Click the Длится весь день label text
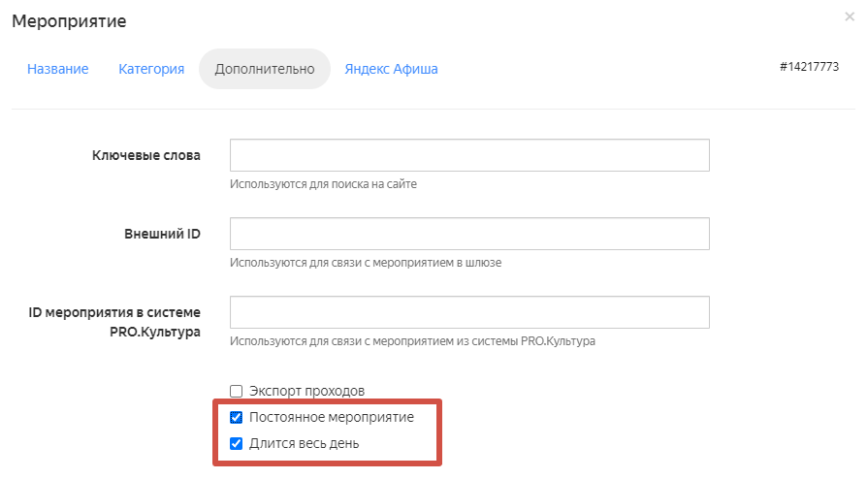Image resolution: width=868 pixels, height=479 pixels. (x=305, y=444)
